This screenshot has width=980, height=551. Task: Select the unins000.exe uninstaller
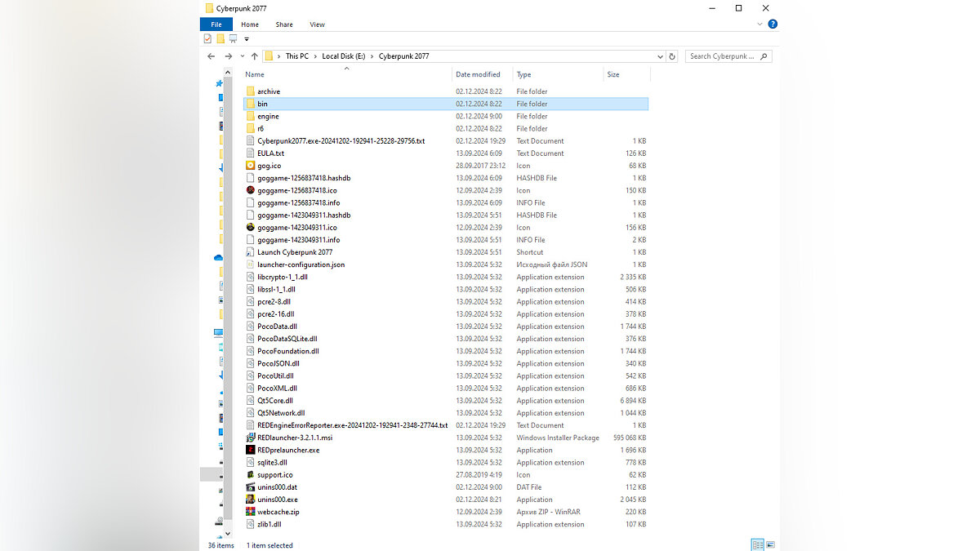tap(277, 500)
